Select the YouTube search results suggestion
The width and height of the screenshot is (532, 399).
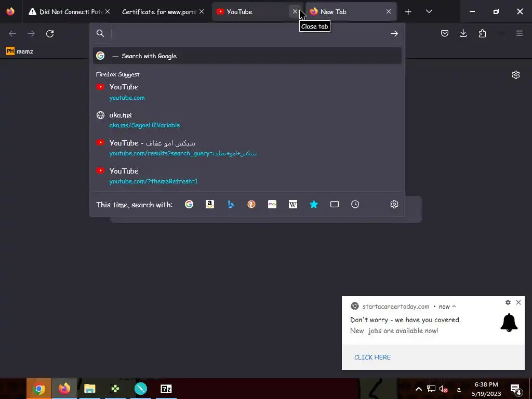coord(247,148)
